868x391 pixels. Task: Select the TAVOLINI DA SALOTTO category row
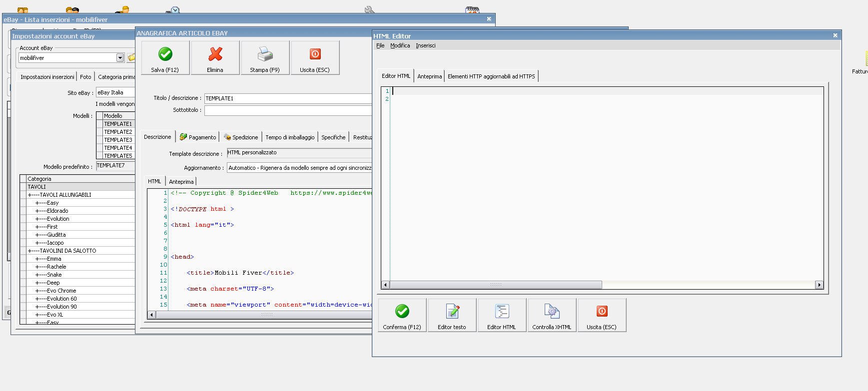[x=81, y=251]
